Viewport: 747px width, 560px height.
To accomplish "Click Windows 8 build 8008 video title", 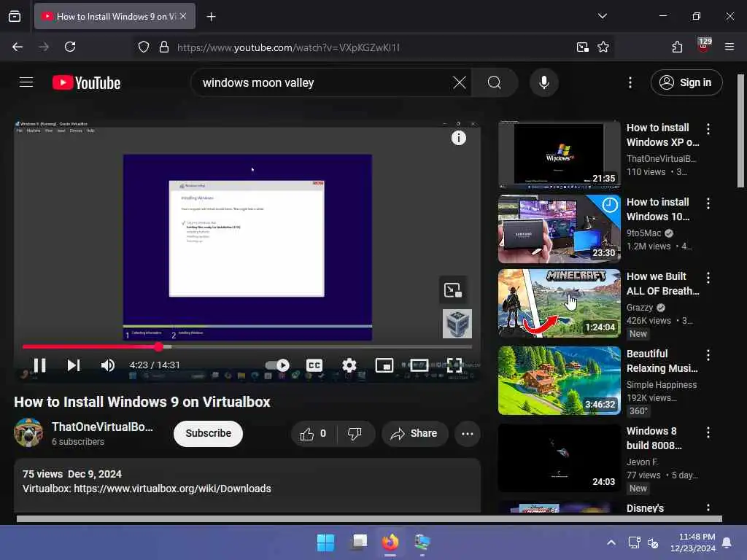I will 654,438.
